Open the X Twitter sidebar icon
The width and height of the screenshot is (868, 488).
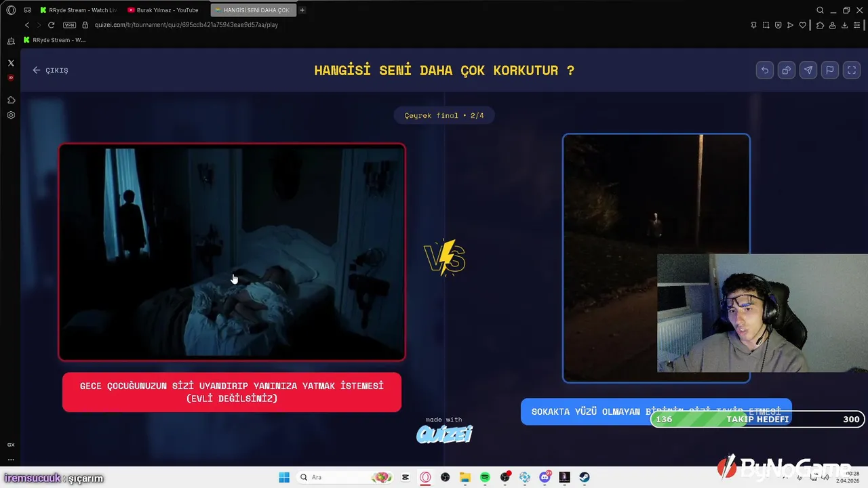tap(11, 63)
